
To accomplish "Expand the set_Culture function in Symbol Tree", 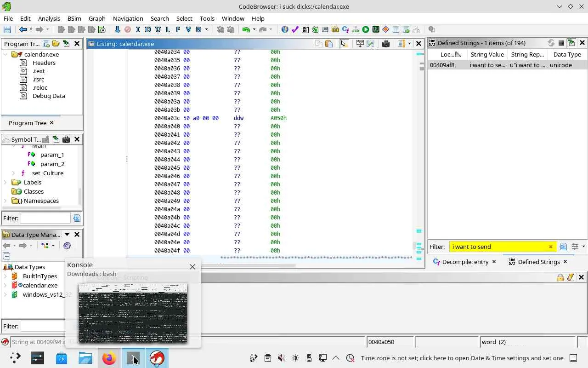I will (13, 173).
